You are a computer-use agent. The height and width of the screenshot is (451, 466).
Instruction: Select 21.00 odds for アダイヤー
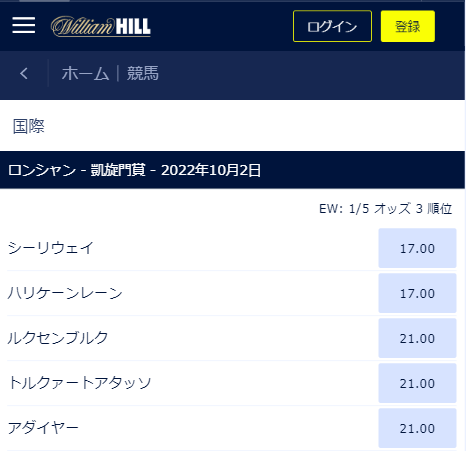pyautogui.click(x=417, y=428)
